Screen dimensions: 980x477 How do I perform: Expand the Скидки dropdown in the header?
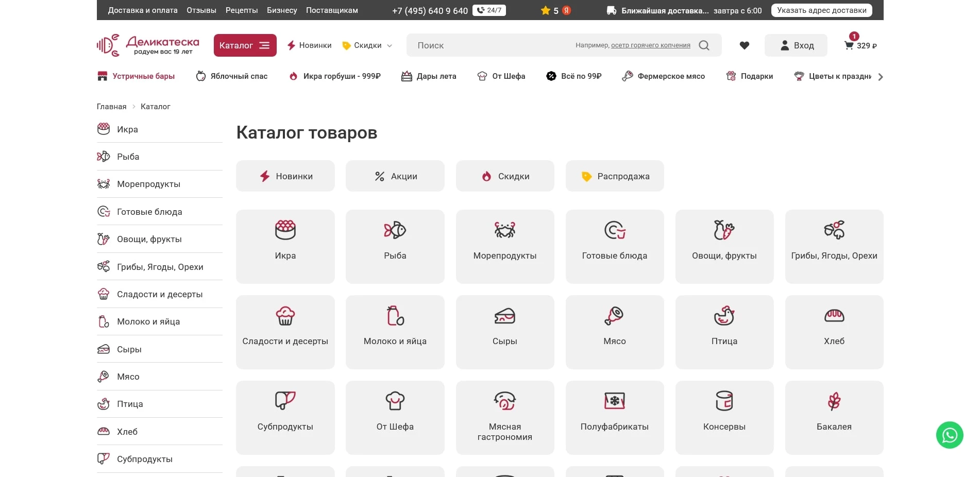pyautogui.click(x=366, y=45)
